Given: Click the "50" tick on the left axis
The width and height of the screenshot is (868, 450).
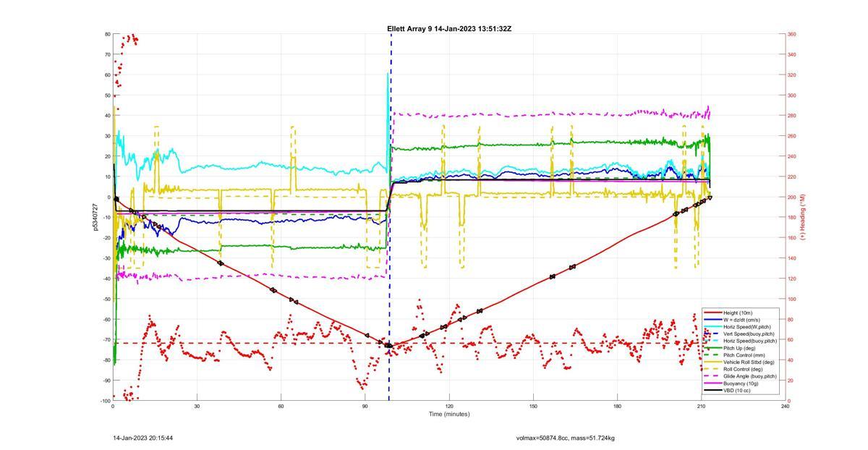Looking at the screenshot, I should click(x=108, y=95).
